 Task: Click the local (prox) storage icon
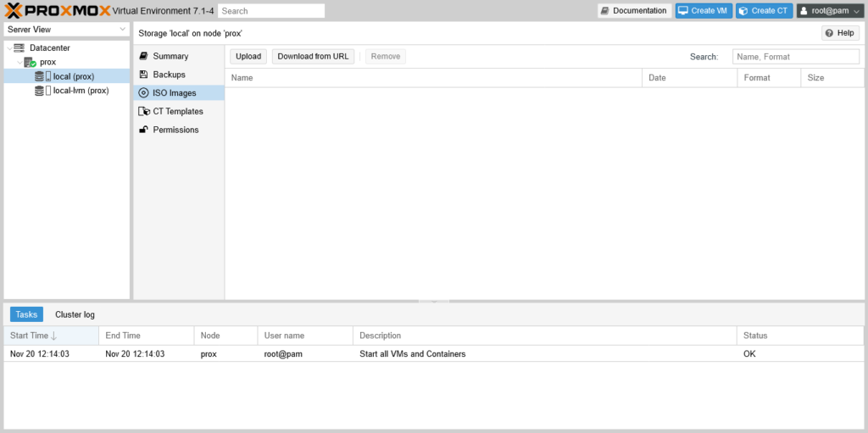point(42,76)
